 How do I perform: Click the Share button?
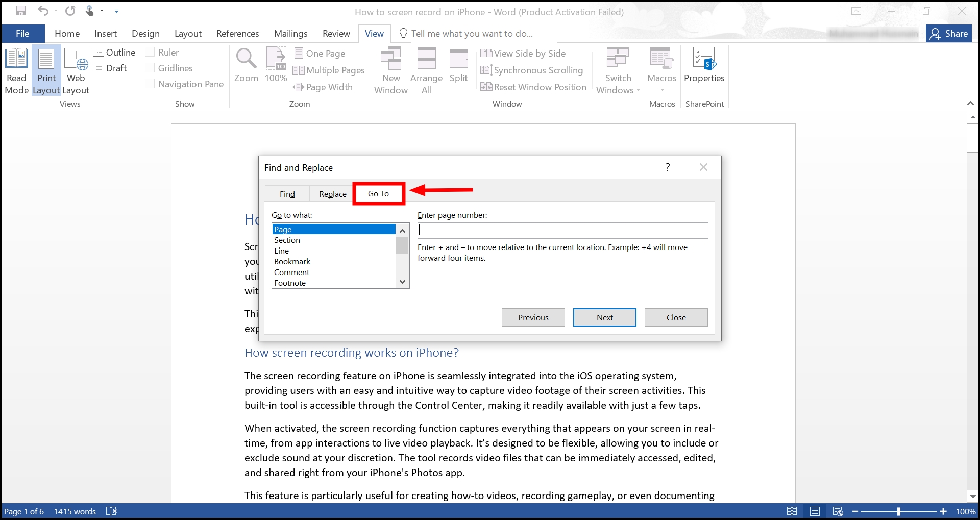(x=949, y=34)
